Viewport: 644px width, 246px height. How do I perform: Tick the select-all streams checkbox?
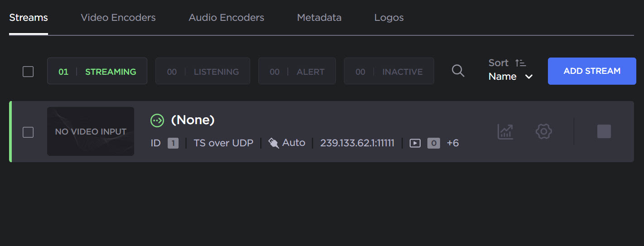coord(28,72)
